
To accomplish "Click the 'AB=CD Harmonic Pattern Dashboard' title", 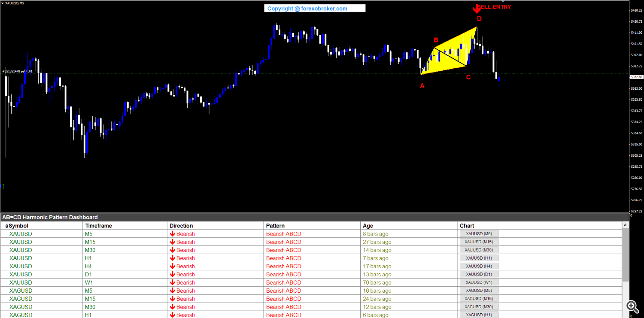I will pos(50,218).
